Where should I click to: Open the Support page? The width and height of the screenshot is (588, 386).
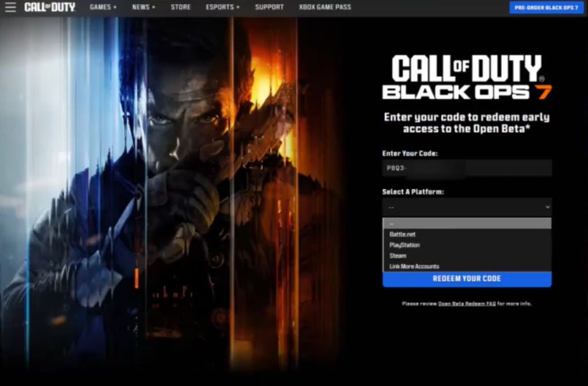(269, 7)
